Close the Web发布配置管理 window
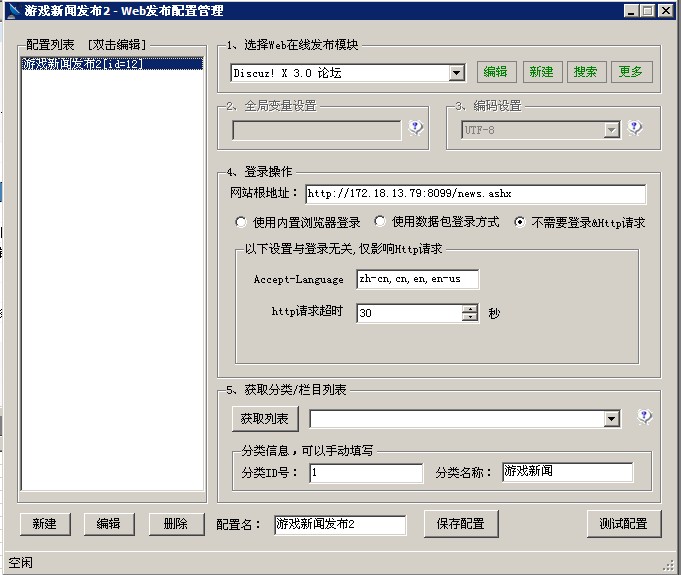Screen dimensions: 681x575 tap(666, 10)
